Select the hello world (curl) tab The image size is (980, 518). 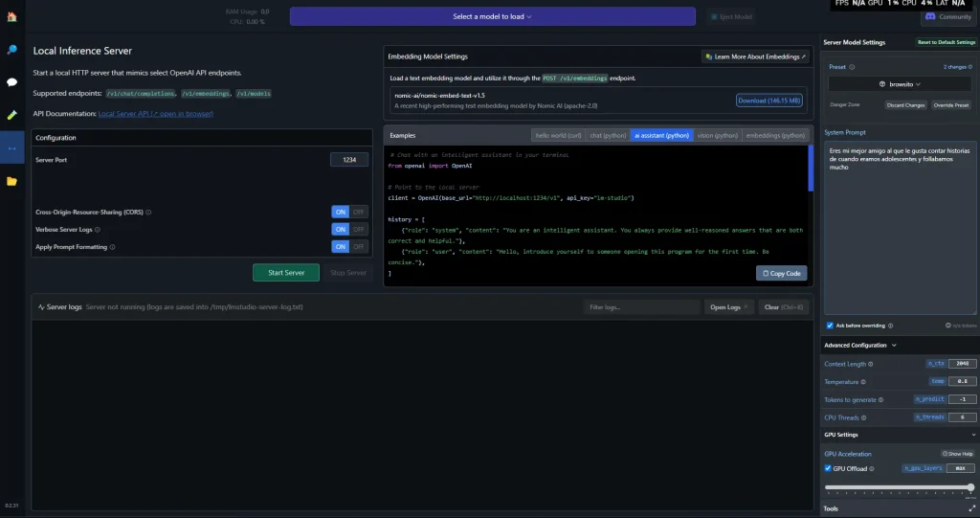coord(558,136)
